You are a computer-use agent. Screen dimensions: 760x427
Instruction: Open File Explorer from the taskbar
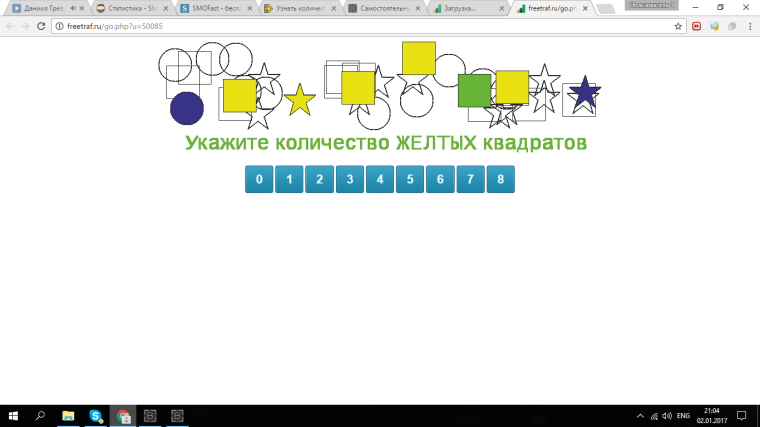[x=68, y=415]
